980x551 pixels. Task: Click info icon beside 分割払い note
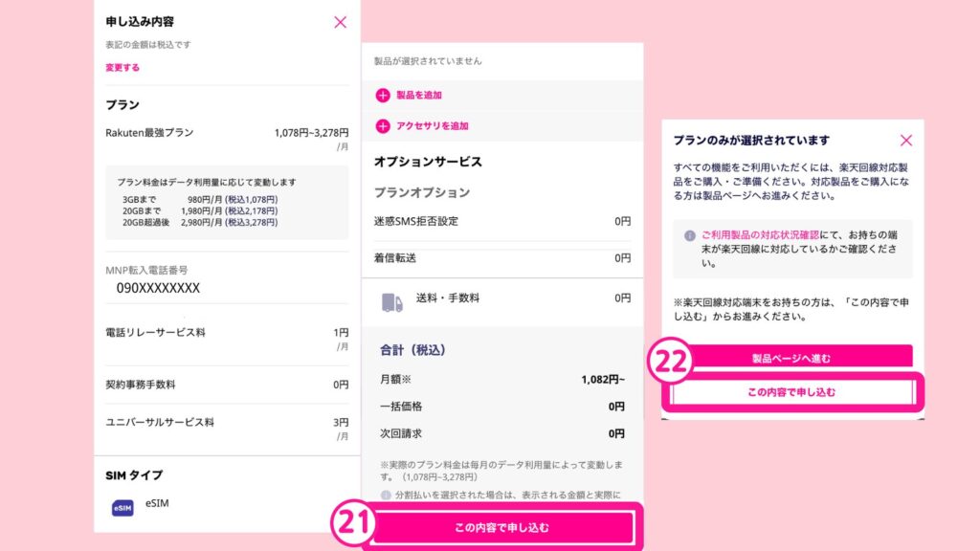(386, 495)
